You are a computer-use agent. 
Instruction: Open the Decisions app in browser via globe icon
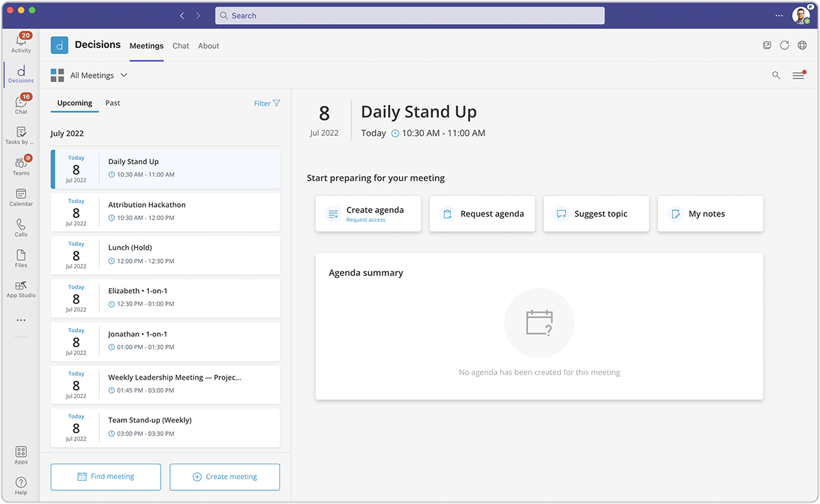pos(802,45)
